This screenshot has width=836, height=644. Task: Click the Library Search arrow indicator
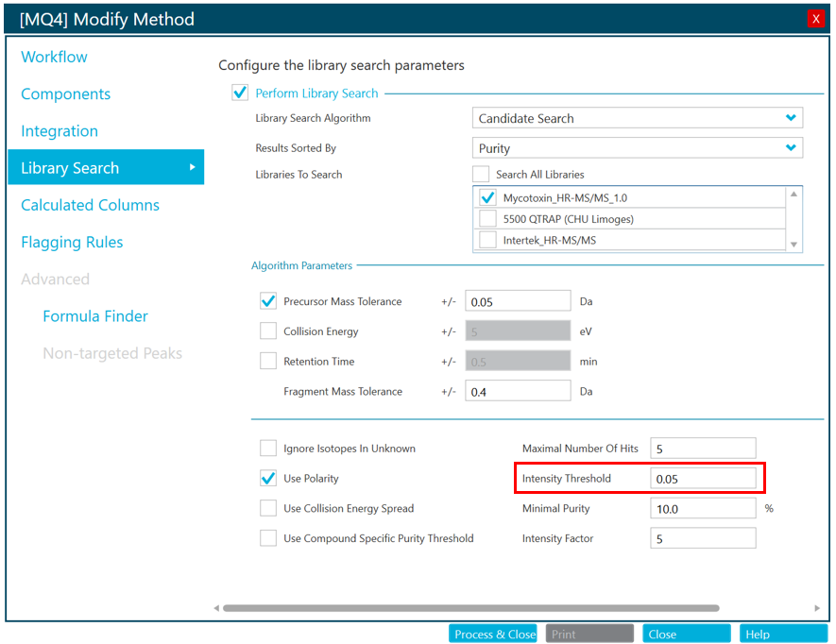pos(193,168)
